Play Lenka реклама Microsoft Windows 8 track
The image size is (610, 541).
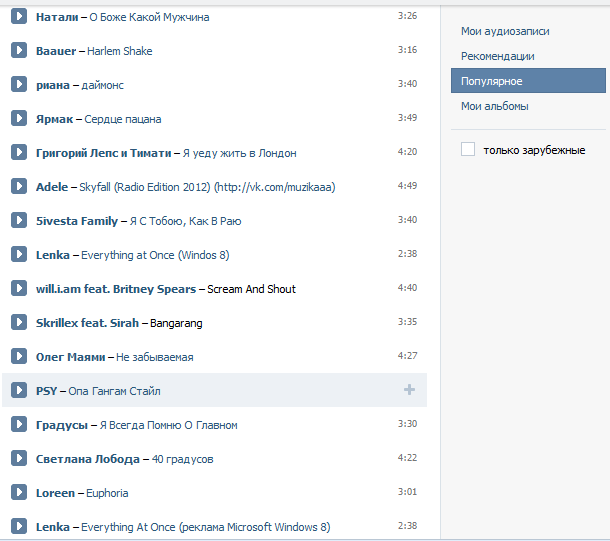point(19,526)
